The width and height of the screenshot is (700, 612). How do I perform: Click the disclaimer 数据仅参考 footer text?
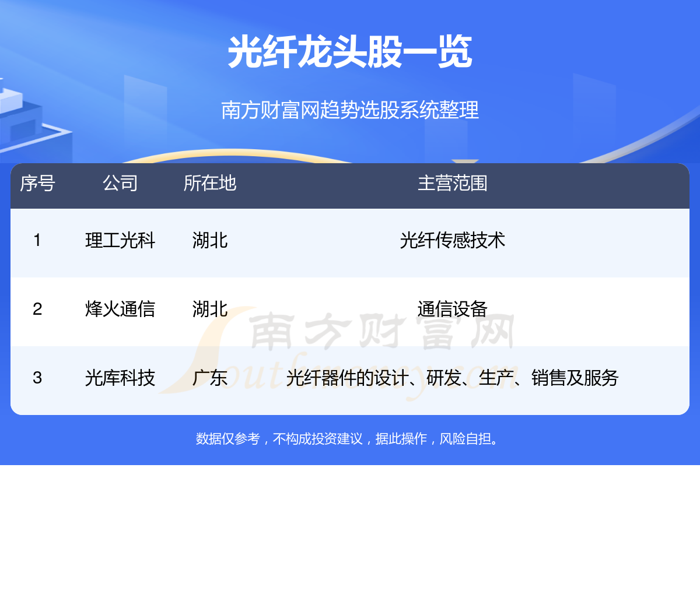tap(348, 439)
